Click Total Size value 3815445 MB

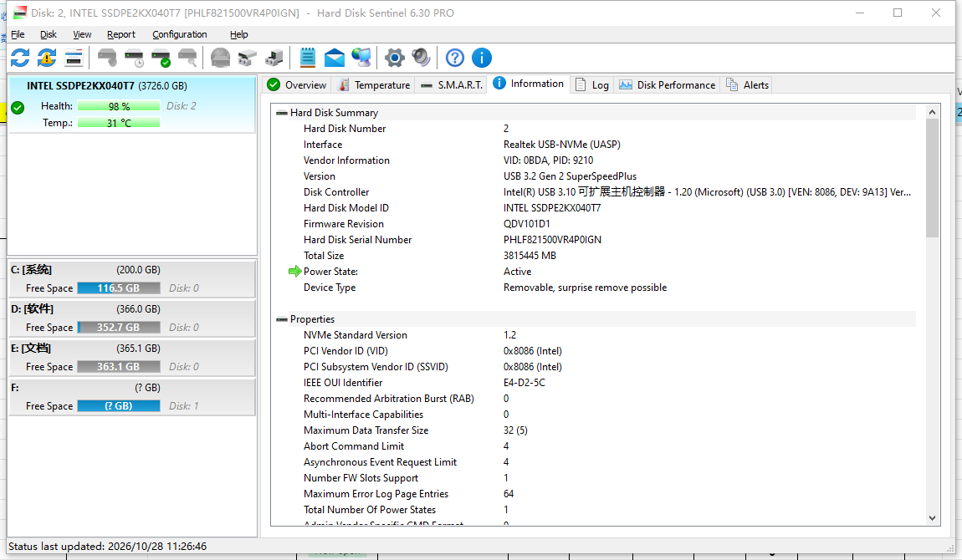click(x=530, y=256)
